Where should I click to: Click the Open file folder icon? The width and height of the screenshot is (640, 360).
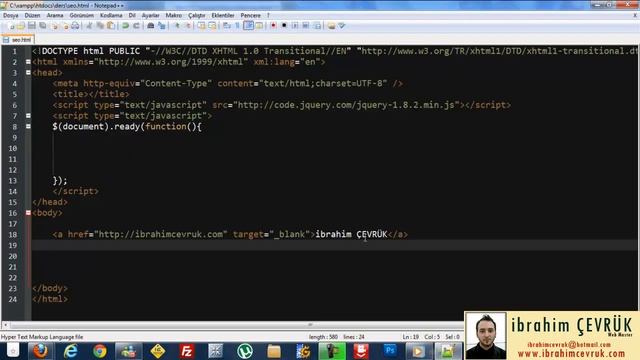coord(21,26)
